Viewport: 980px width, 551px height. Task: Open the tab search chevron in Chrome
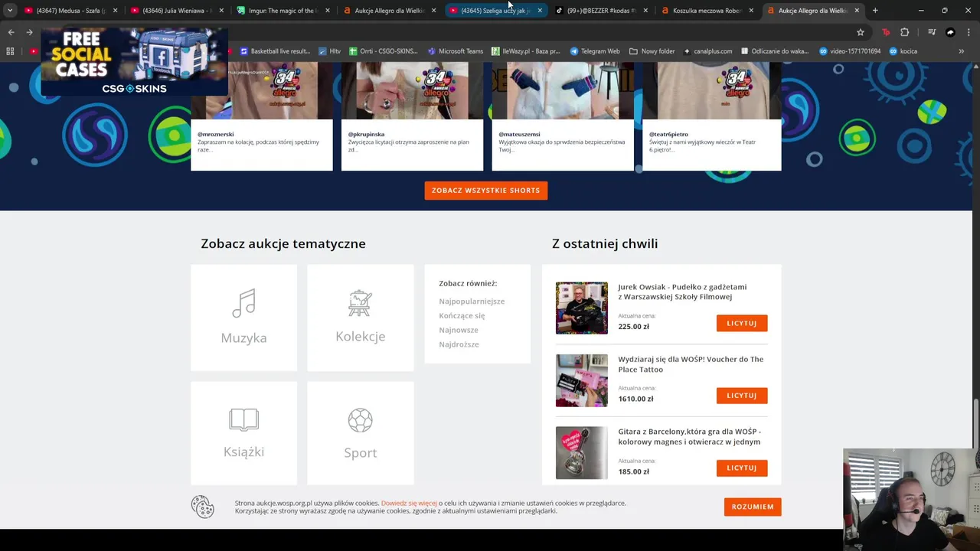click(x=10, y=11)
